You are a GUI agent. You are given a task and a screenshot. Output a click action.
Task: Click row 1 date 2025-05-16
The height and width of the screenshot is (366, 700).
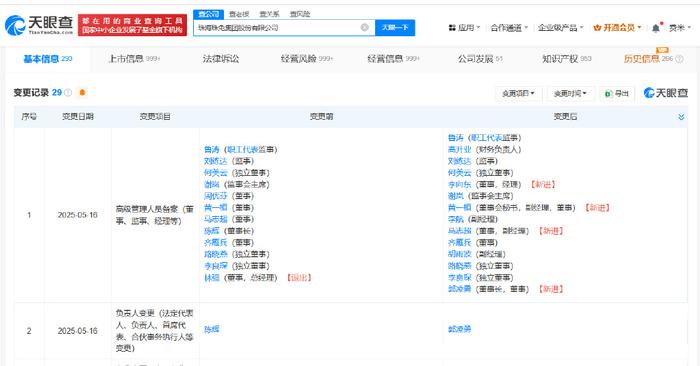pyautogui.click(x=78, y=215)
